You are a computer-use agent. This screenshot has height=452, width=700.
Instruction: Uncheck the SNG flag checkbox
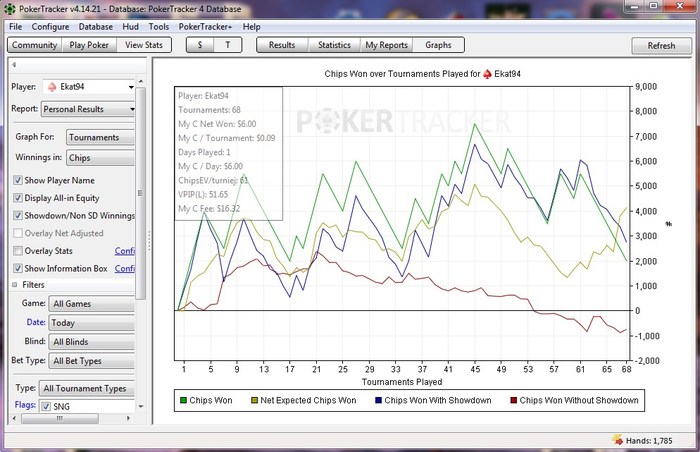click(46, 406)
